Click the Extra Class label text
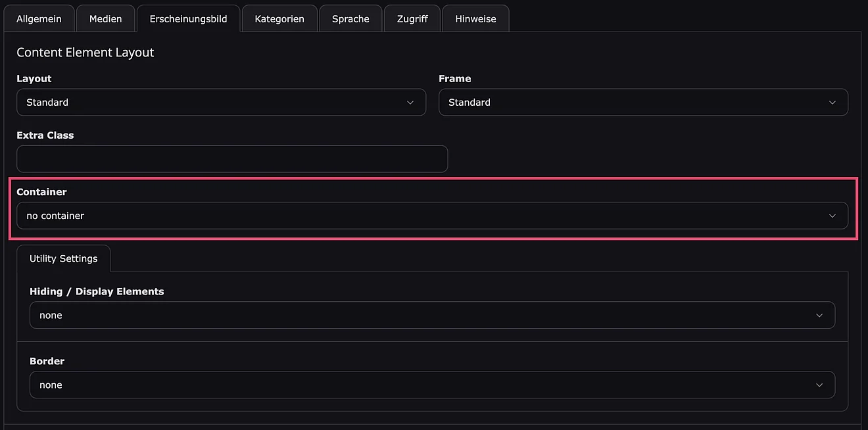868x430 pixels. pos(45,135)
